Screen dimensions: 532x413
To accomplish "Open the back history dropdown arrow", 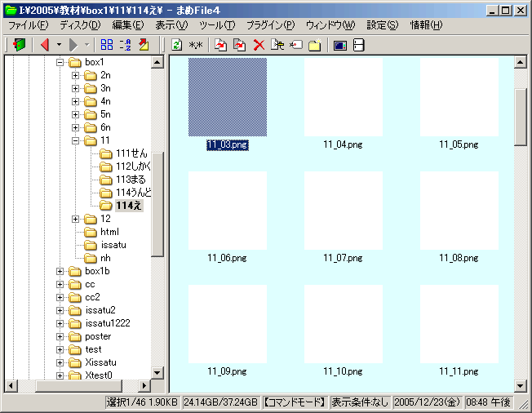I will click(x=59, y=45).
